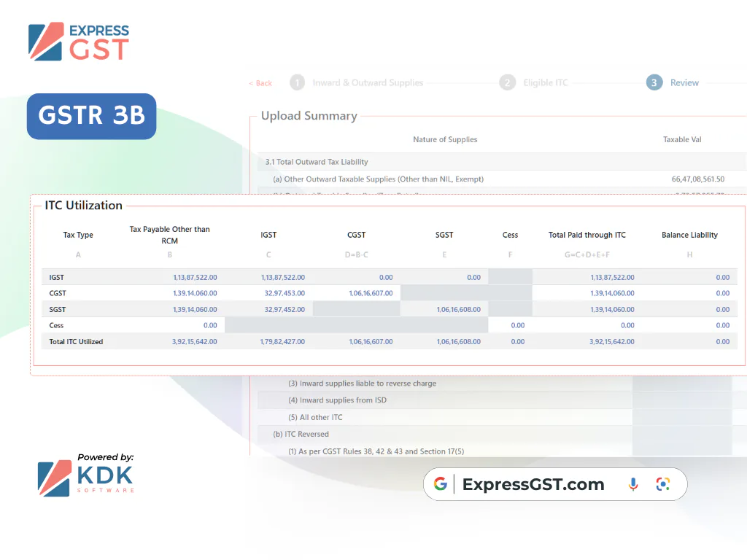Click total tax payable 3,92,15,642.00
747x560 pixels.
(194, 341)
